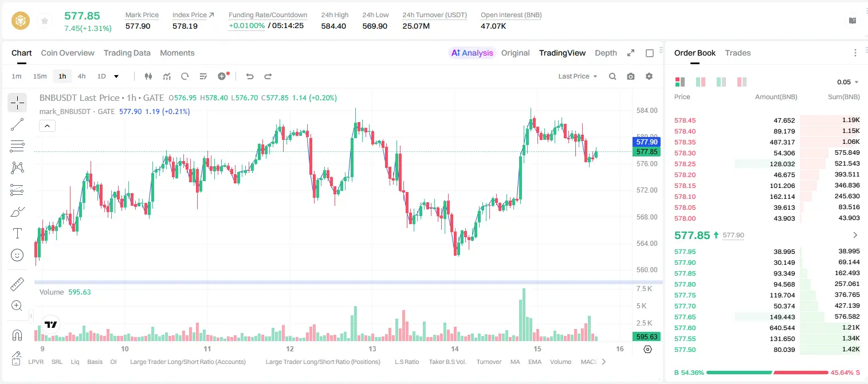868x384 pixels.
Task: Expand the 0.05 price grouping dropdown
Action: click(847, 82)
